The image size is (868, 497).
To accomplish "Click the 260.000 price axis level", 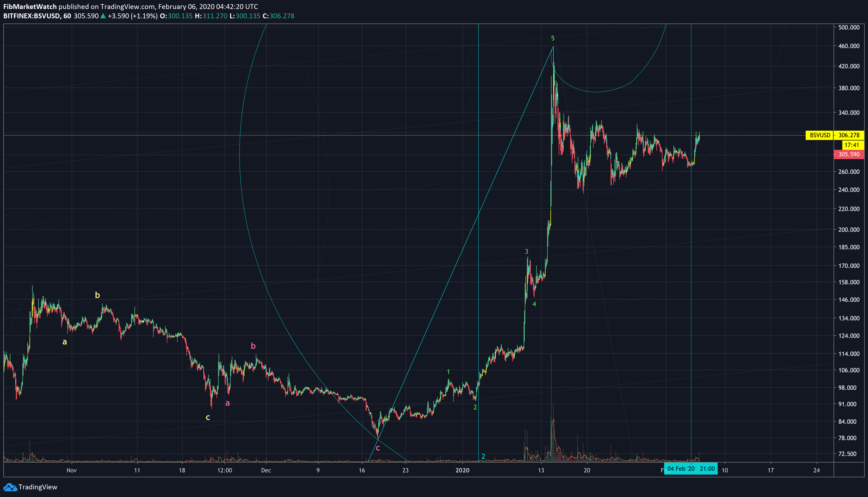I will 849,172.
